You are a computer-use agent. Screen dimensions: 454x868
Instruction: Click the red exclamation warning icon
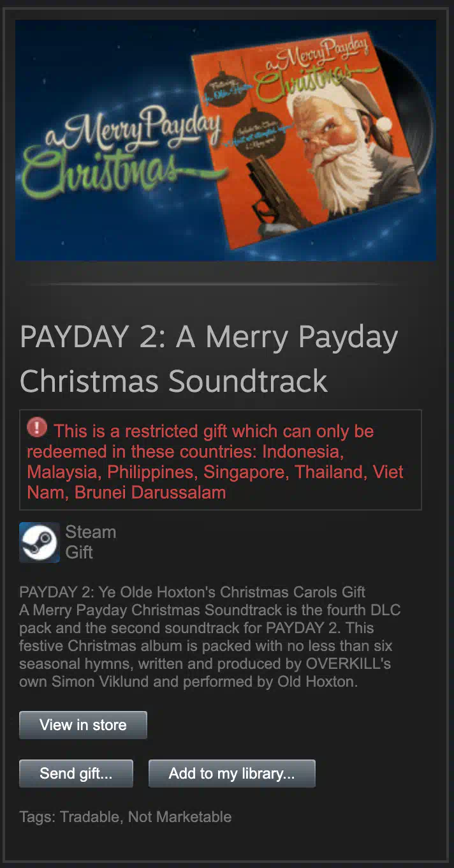pyautogui.click(x=37, y=428)
